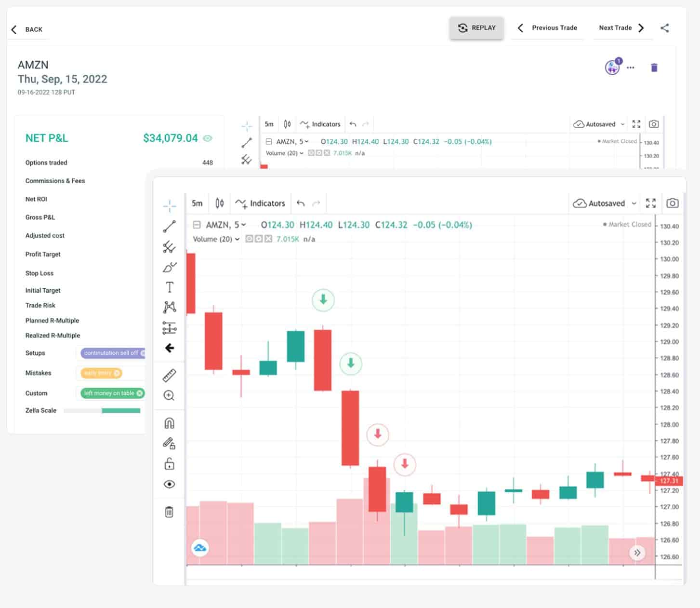Remove the 'left money on table' tag

tap(139, 393)
